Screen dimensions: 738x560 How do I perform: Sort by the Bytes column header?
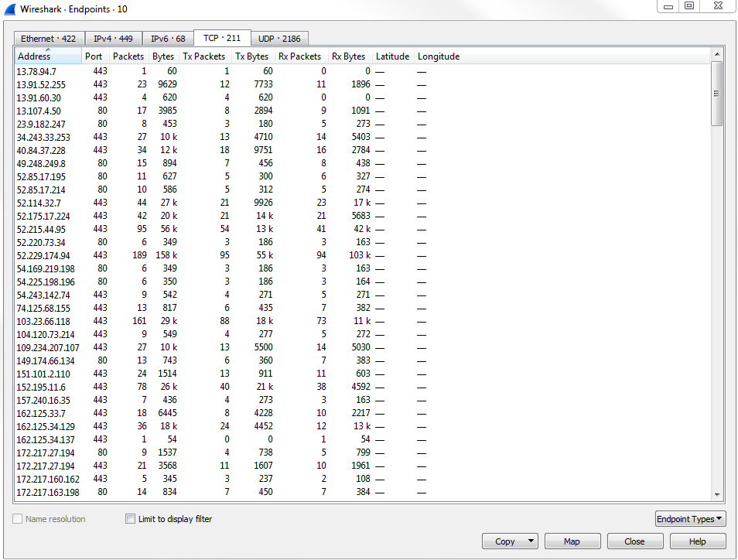[x=164, y=56]
